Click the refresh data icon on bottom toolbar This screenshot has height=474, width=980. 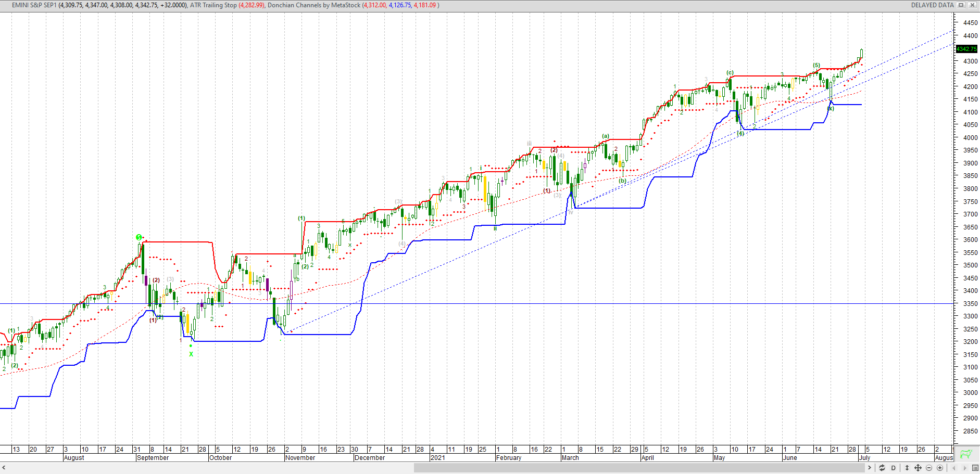tap(882, 468)
